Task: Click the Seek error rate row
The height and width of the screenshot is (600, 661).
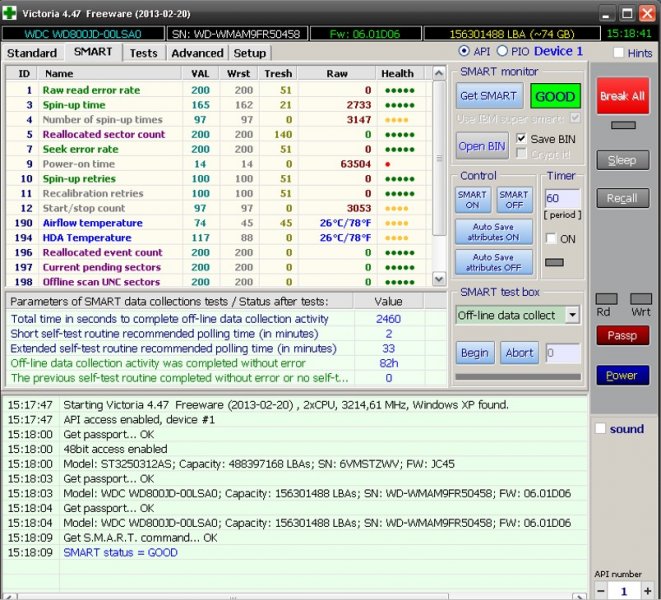Action: [219, 149]
